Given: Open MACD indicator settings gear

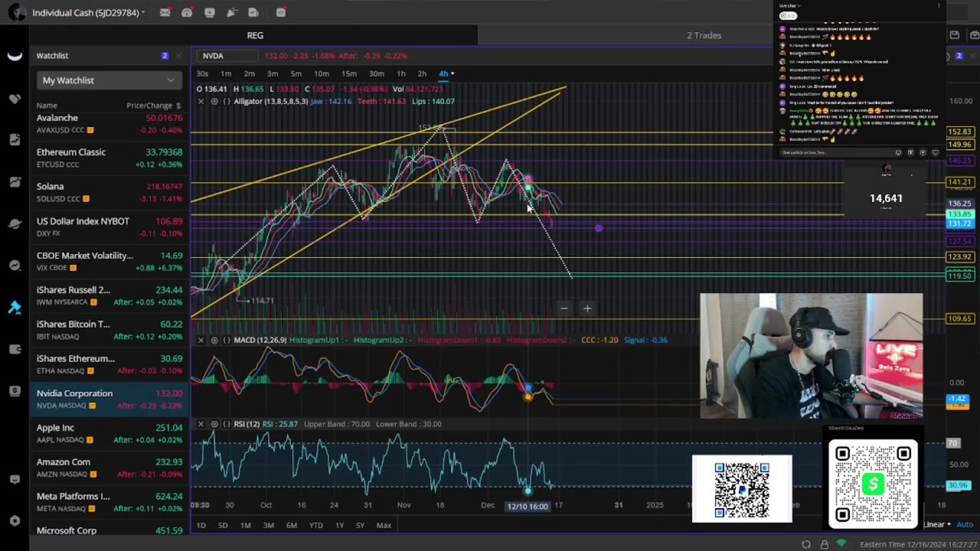Looking at the screenshot, I should pos(214,340).
